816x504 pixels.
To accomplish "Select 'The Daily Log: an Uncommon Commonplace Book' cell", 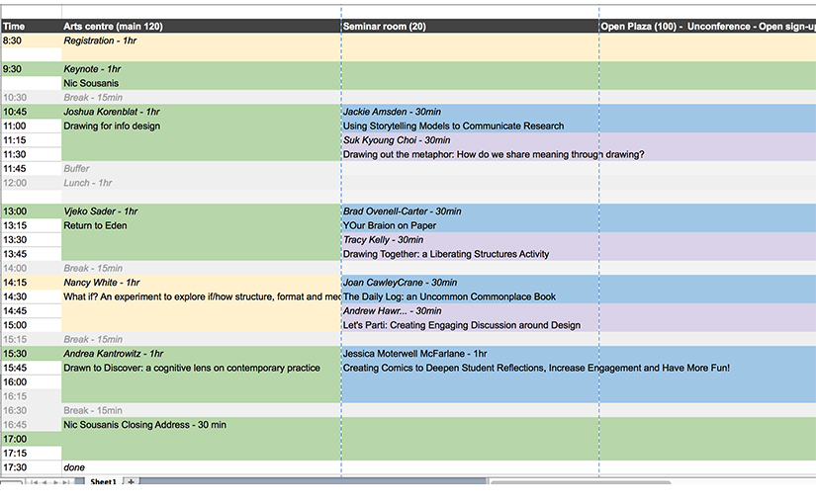I will pos(470,296).
